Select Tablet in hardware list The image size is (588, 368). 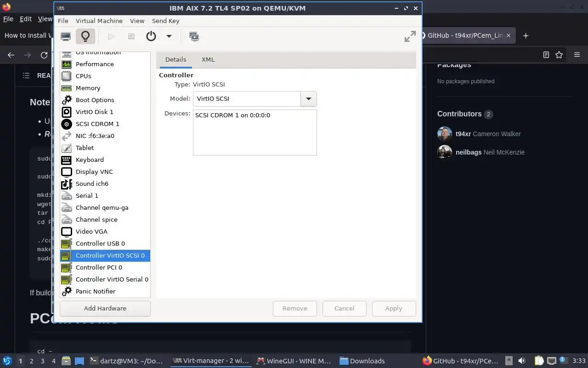pyautogui.click(x=105, y=148)
